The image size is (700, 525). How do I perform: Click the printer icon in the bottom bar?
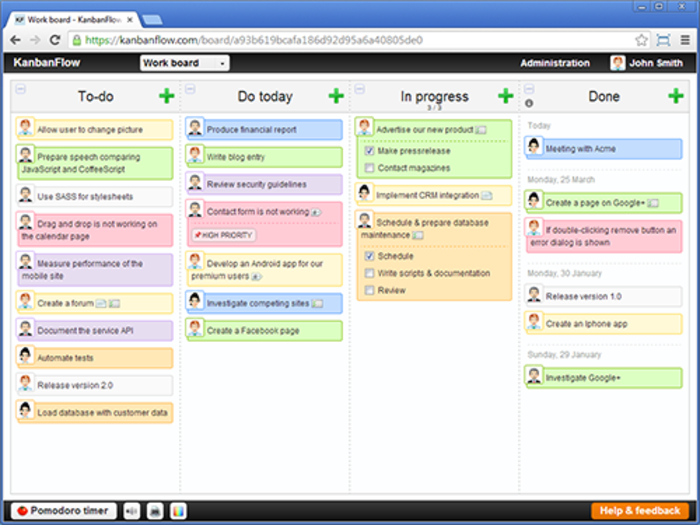point(155,511)
